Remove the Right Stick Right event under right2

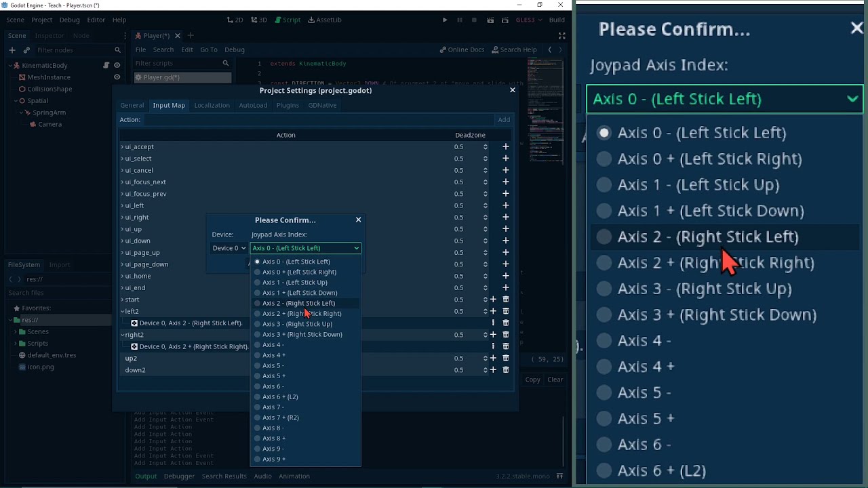[x=506, y=346]
